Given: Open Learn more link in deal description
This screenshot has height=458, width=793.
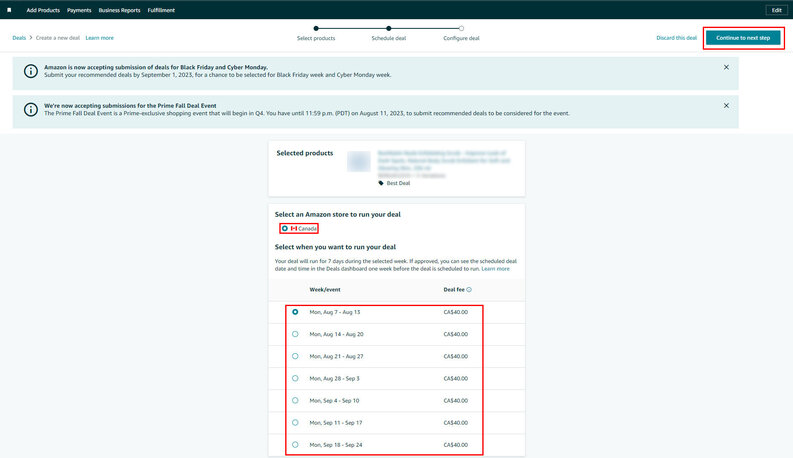Looking at the screenshot, I should [496, 269].
